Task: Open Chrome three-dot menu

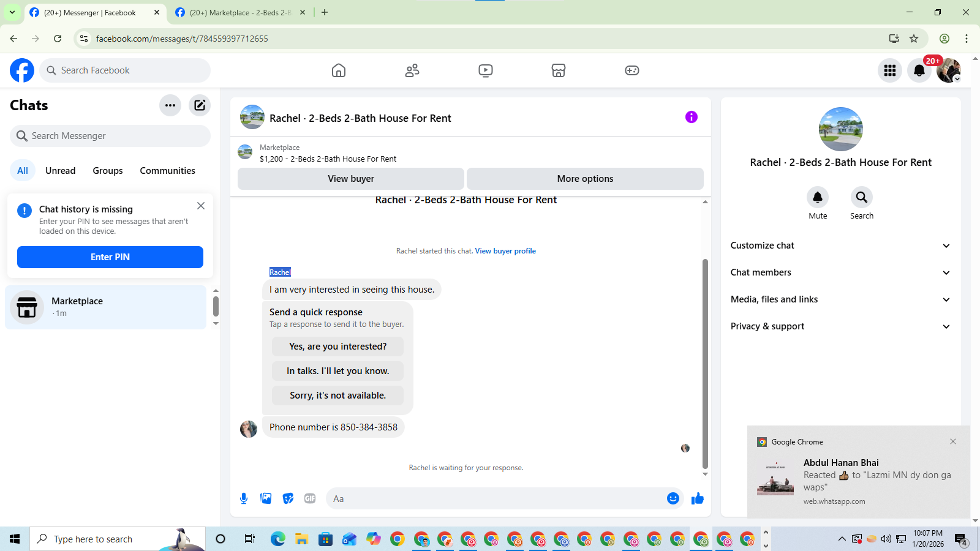Action: pyautogui.click(x=967, y=39)
